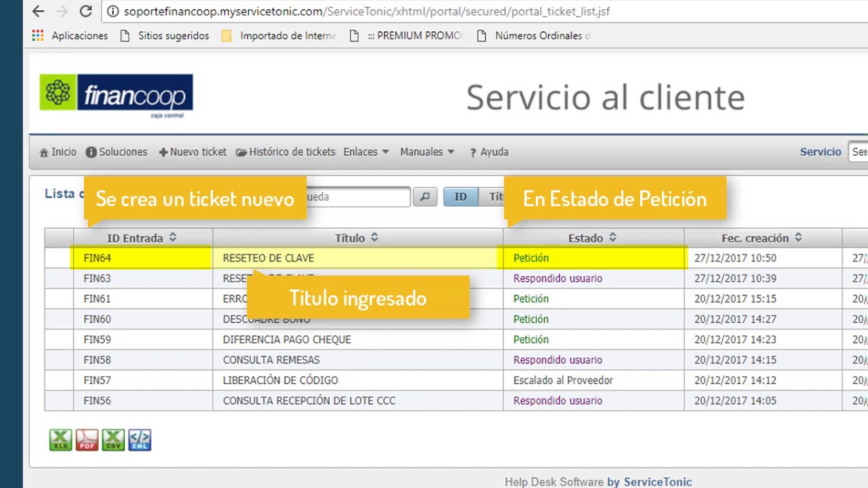Select the ID search filter button
Screen dimensions: 868x488
coord(460,197)
